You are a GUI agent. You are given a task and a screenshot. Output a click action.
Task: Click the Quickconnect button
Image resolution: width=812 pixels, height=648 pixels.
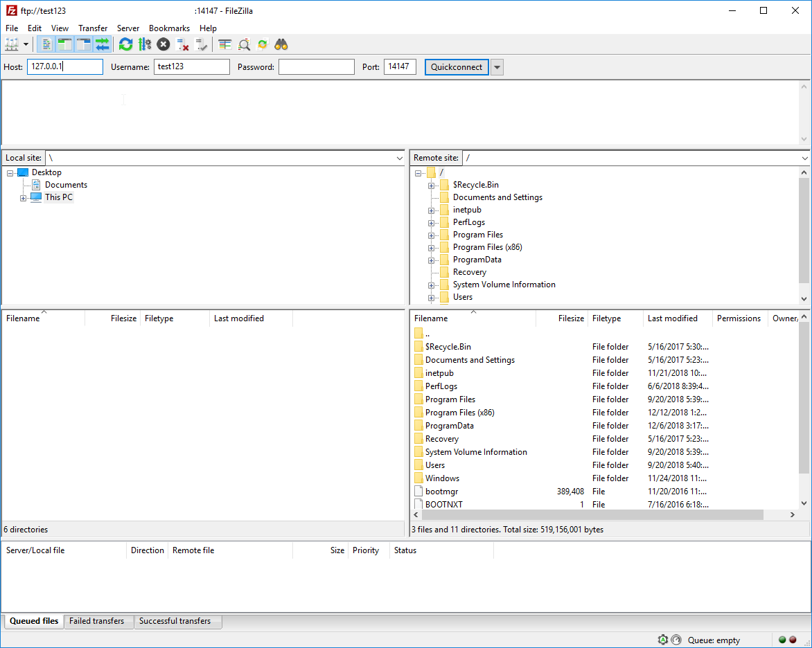point(457,66)
